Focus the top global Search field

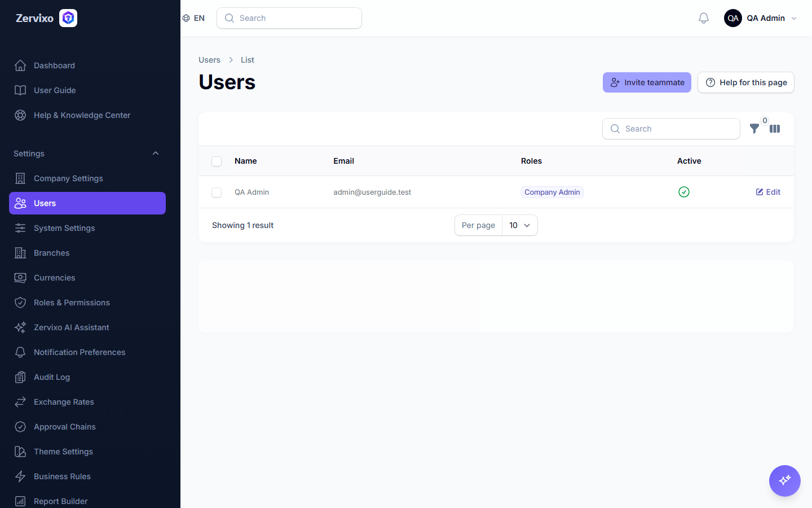289,18
